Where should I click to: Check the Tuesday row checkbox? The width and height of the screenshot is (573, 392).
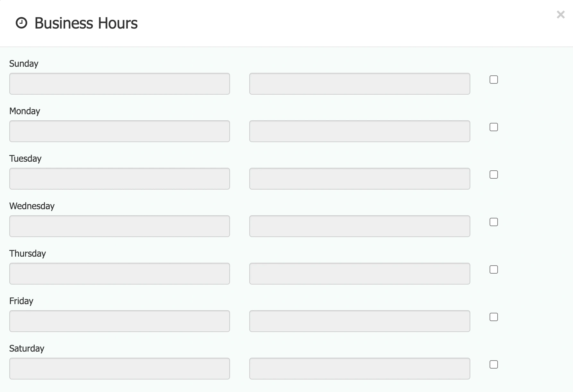point(494,175)
